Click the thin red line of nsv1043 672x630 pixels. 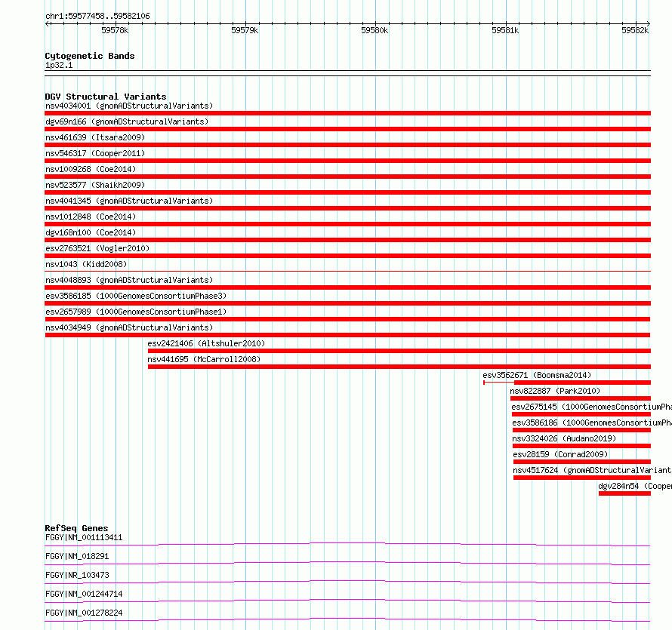click(347, 271)
